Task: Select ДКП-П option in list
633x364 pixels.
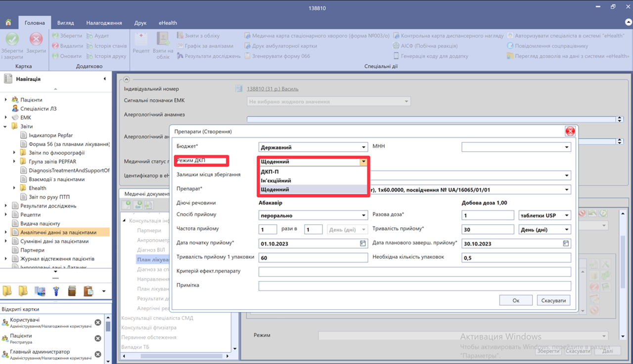Action: (x=313, y=171)
